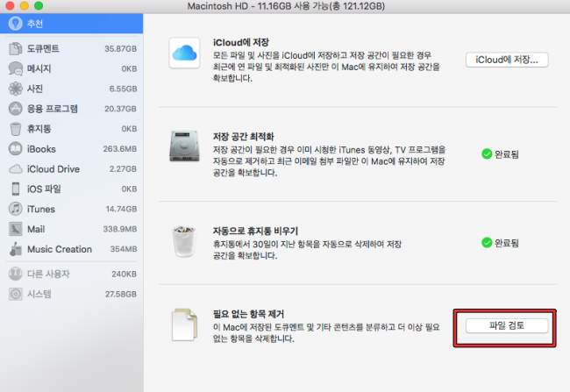Click the 2.27GB size value

click(123, 168)
